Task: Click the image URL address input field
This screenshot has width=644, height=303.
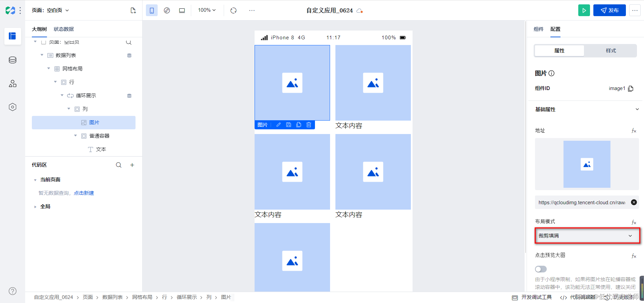Action: tap(582, 202)
